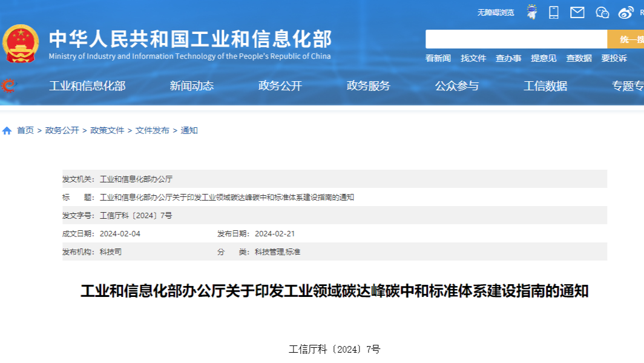Open the WeChat icon

(602, 13)
